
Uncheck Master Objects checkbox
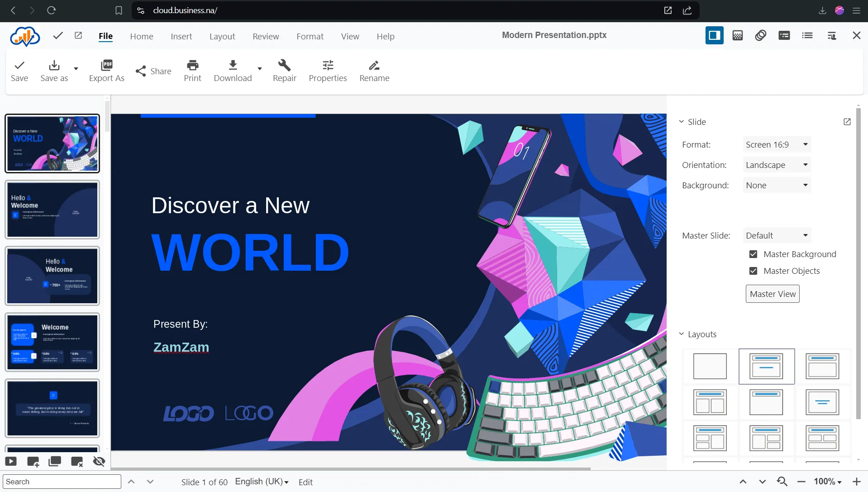coord(753,271)
